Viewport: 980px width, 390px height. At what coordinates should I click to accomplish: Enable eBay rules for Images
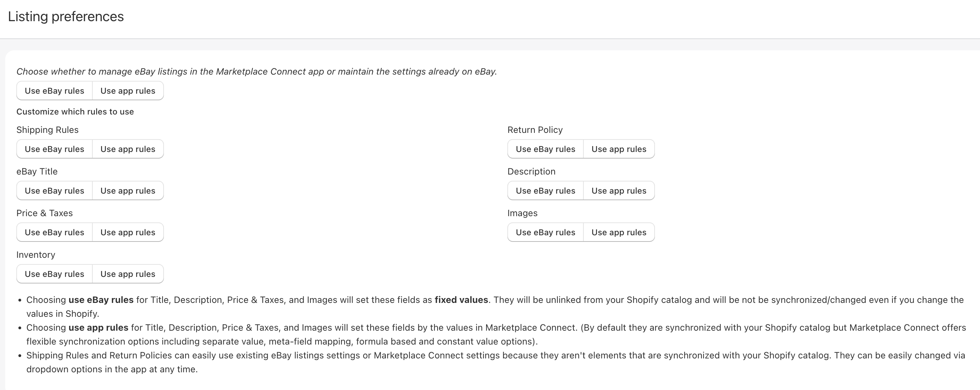click(545, 232)
